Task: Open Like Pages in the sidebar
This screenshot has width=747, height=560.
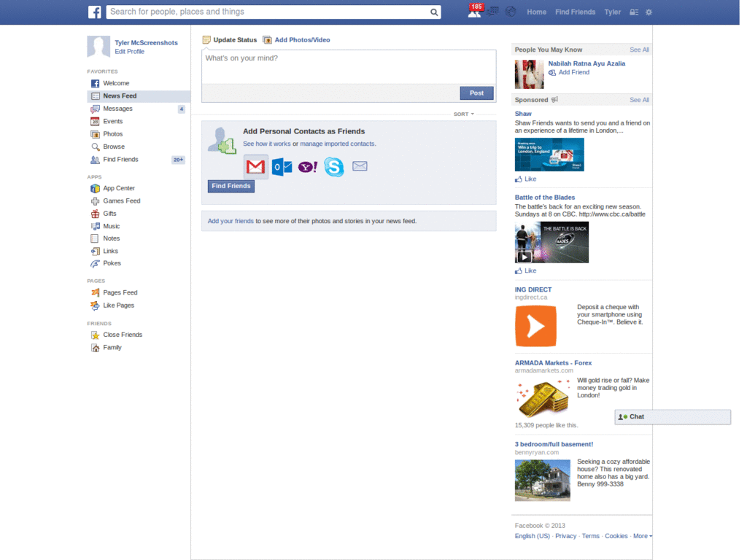Action: tap(119, 306)
